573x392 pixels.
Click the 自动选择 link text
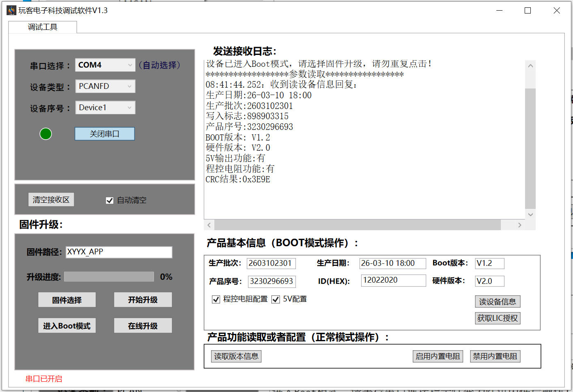point(159,65)
